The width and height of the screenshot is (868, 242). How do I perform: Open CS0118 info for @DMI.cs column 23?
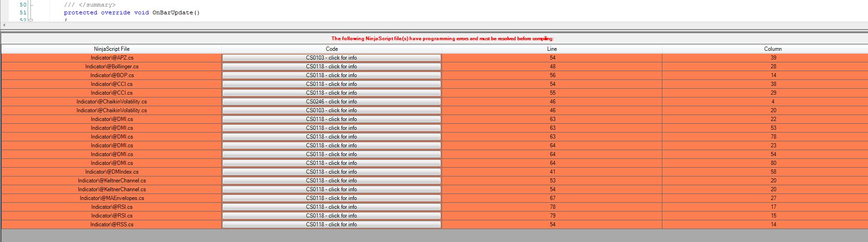click(x=331, y=145)
